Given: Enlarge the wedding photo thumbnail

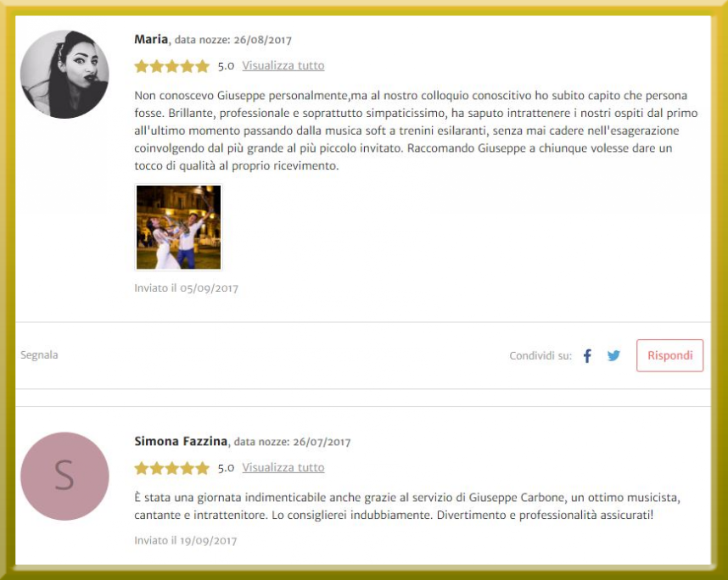Looking at the screenshot, I should click(179, 227).
